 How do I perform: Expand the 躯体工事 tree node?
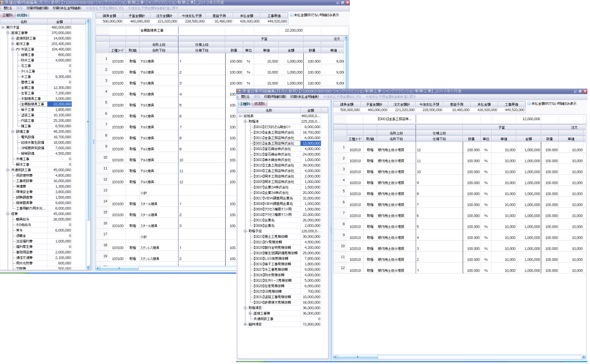click(13, 44)
